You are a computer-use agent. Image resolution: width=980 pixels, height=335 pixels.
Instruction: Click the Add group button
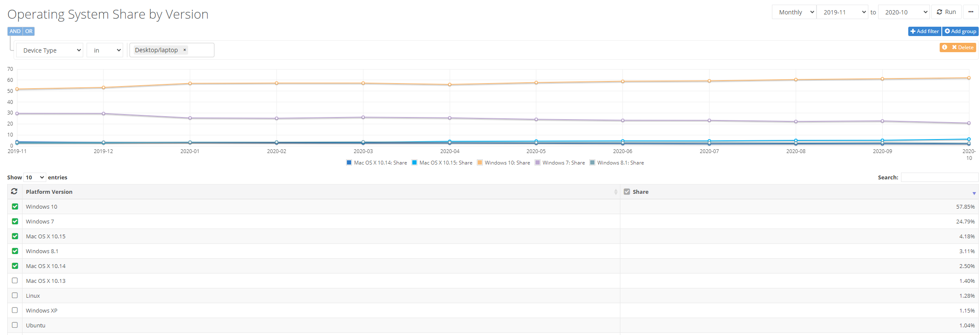click(960, 31)
